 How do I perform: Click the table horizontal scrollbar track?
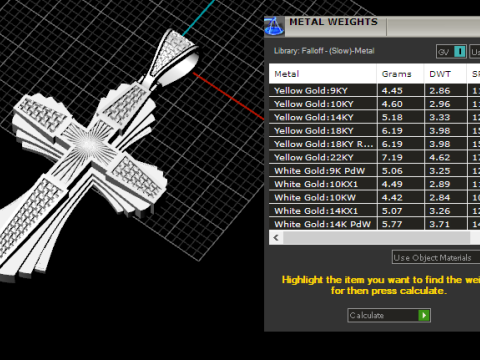coord(377,238)
